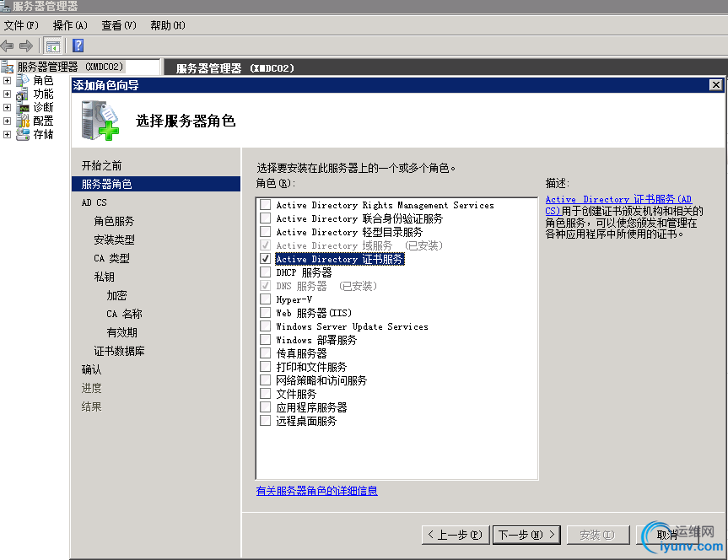This screenshot has width=728, height=560.
Task: Select 角色服务 wizard step
Action: 114,221
